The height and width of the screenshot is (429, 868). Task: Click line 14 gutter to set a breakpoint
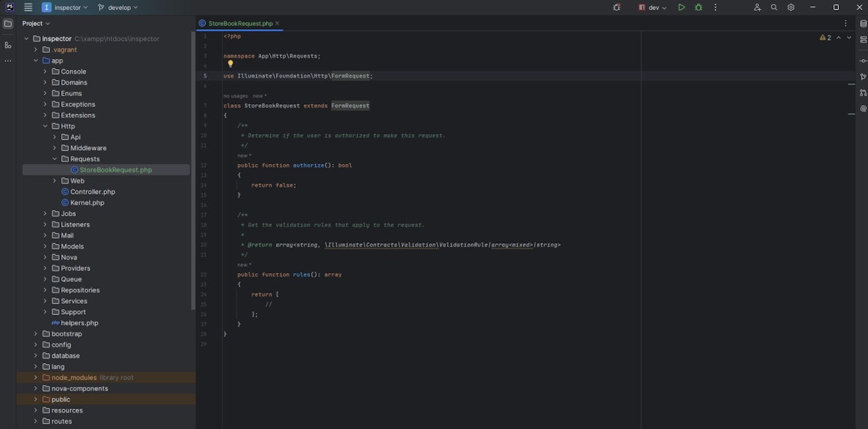click(214, 184)
